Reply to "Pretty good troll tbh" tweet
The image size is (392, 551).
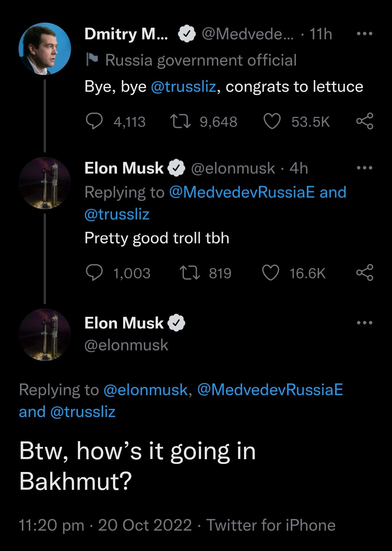click(94, 273)
